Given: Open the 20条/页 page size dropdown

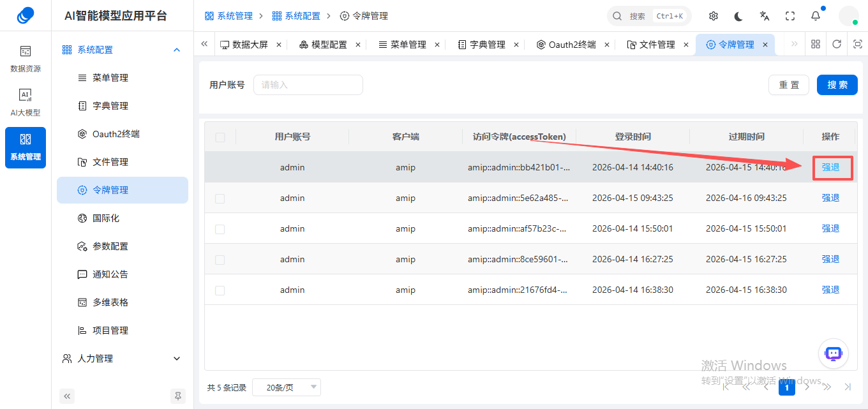Looking at the screenshot, I should click(287, 387).
